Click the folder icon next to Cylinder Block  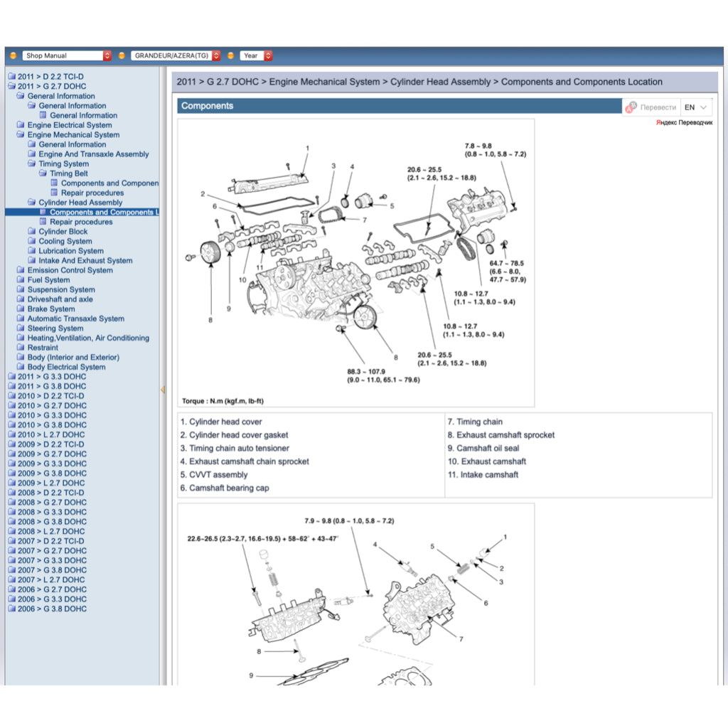(32, 232)
